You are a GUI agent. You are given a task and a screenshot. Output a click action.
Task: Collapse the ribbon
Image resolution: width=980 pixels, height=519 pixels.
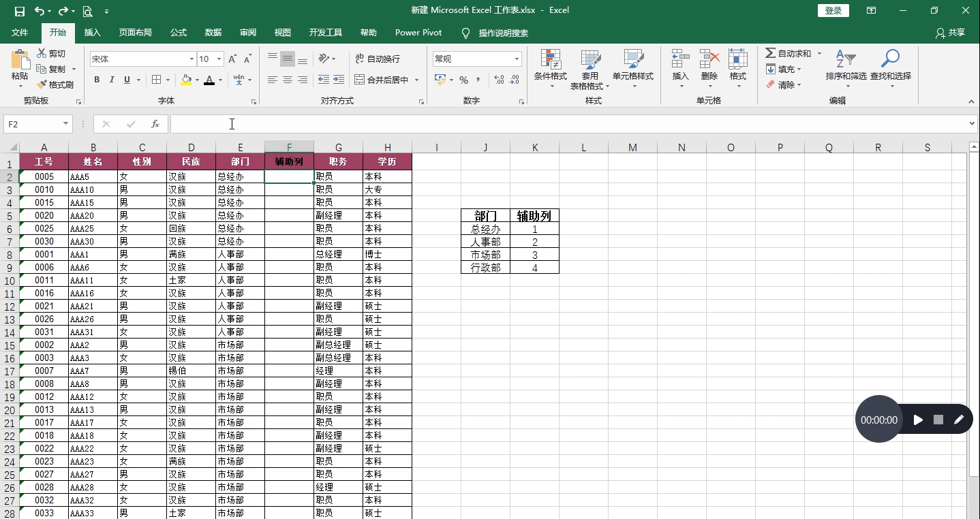coord(972,101)
